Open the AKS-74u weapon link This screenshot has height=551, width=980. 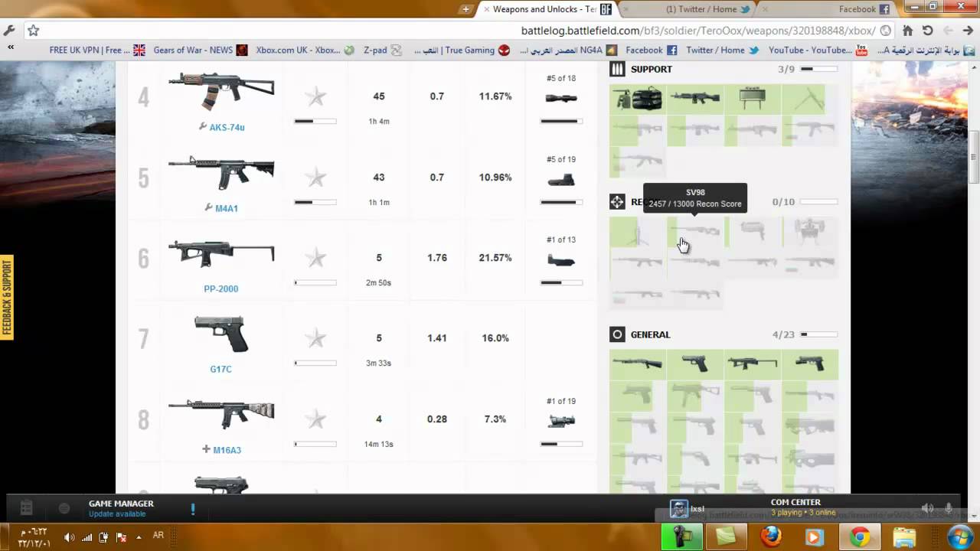point(227,128)
